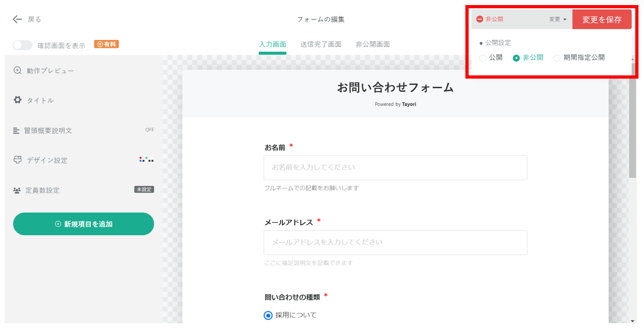
Task: Click the 変更を保存 button
Action: pyautogui.click(x=602, y=19)
